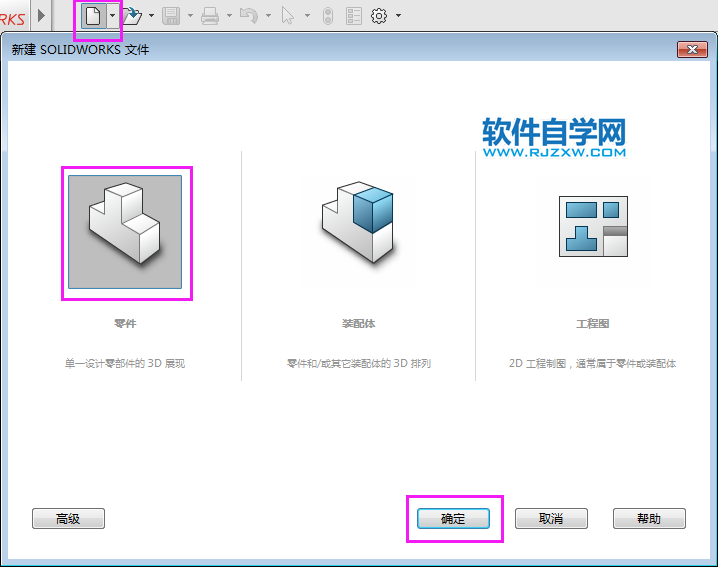Screen dimensions: 718x567
Task: Click the Undo arrow icon
Action: click(249, 16)
